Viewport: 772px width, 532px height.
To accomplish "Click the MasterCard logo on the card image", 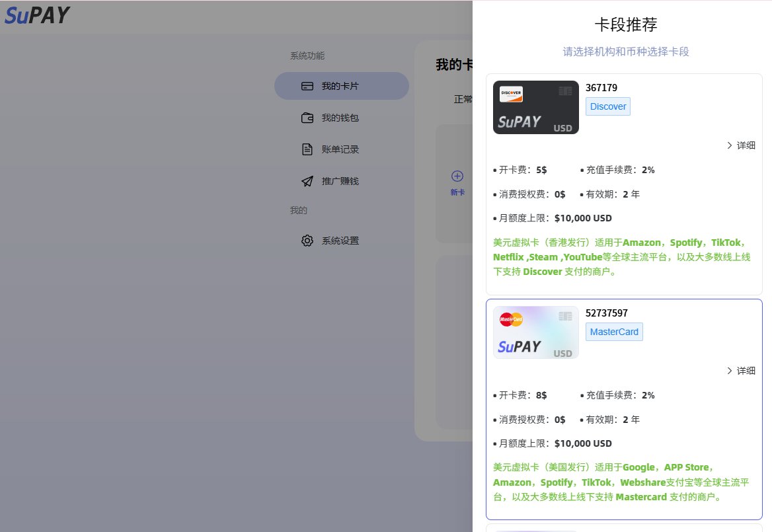I will tap(511, 319).
